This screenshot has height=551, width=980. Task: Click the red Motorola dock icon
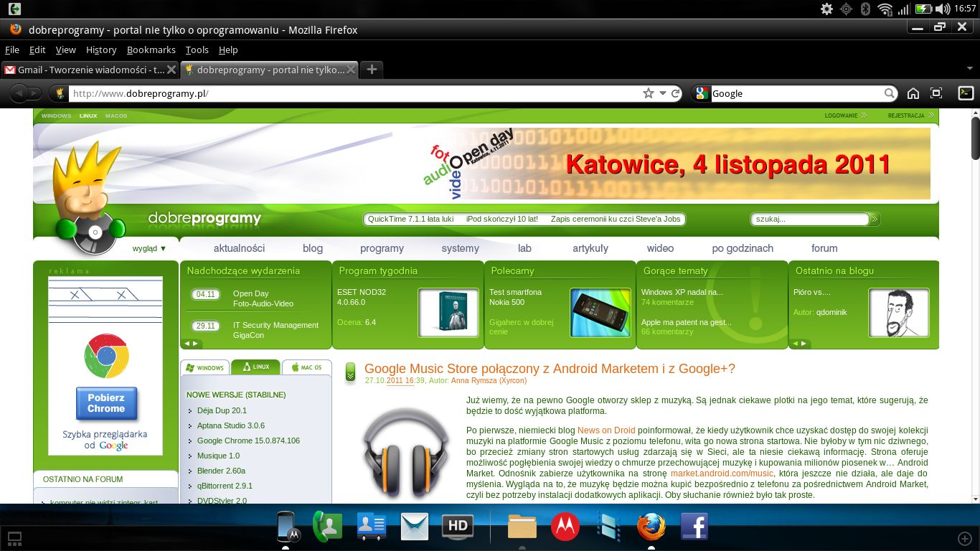(565, 527)
